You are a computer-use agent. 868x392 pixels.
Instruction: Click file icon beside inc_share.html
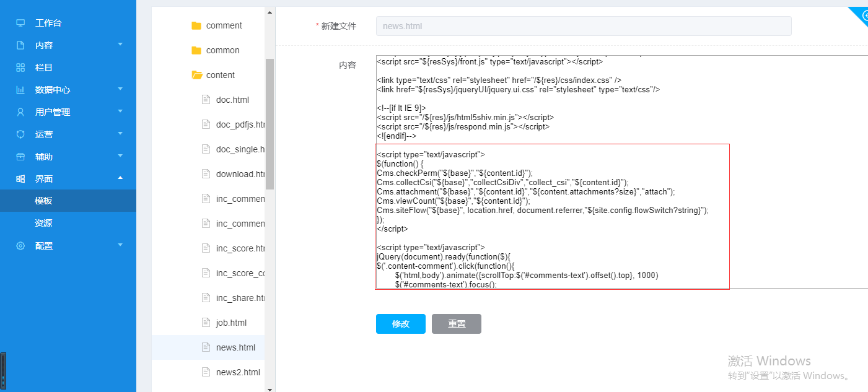[x=206, y=298]
